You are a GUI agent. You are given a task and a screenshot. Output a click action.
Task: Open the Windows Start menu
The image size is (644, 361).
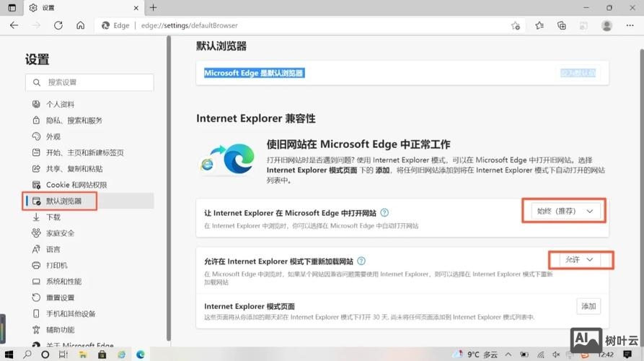pyautogui.click(x=9, y=355)
